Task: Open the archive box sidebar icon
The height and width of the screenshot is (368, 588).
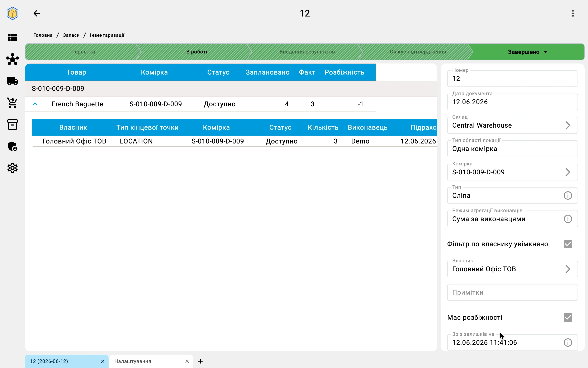Action: [x=12, y=124]
